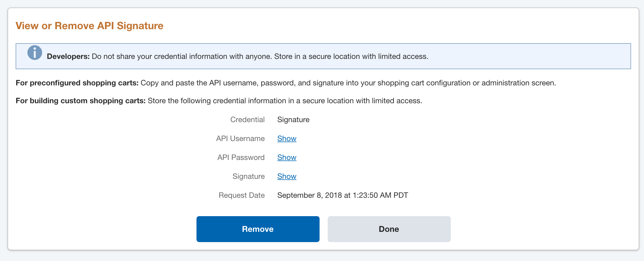Click the 'Copy and paste the API username' instruction
This screenshot has height=261, width=644.
348,83
